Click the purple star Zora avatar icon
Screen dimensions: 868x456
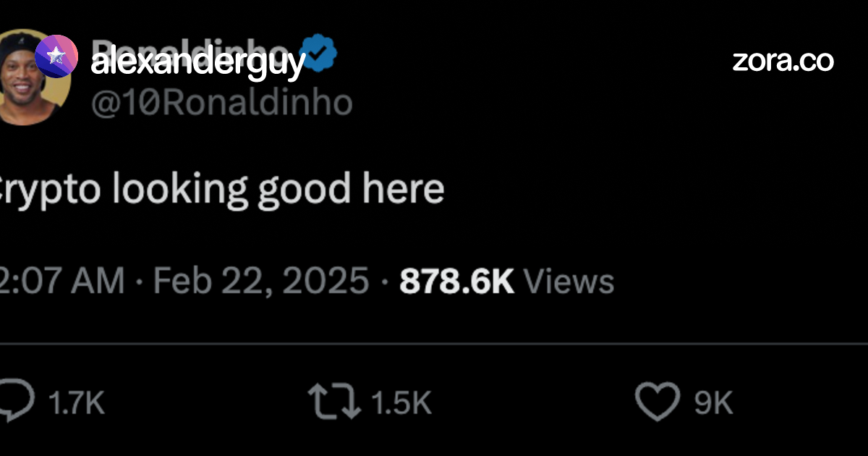tap(56, 56)
